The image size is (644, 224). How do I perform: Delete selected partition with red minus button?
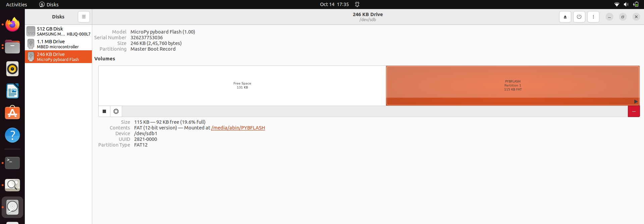[x=634, y=111]
